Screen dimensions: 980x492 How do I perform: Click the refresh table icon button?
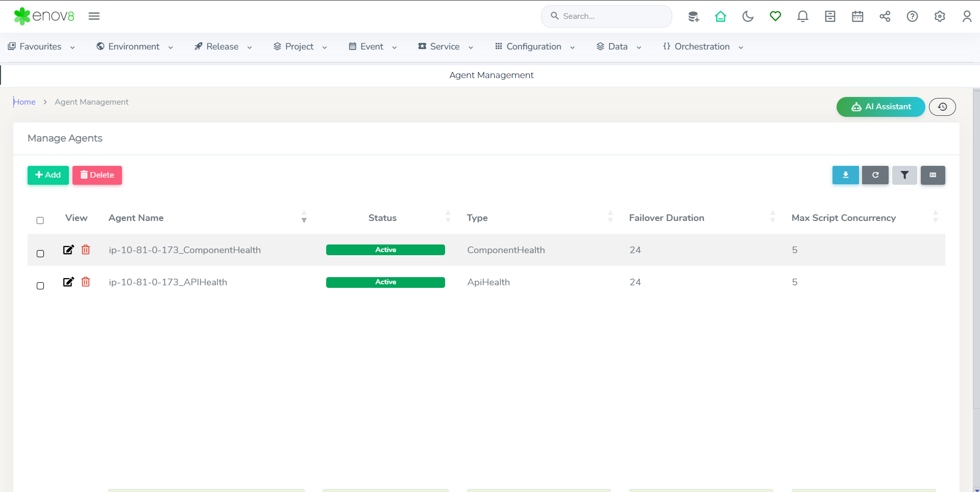(x=875, y=175)
